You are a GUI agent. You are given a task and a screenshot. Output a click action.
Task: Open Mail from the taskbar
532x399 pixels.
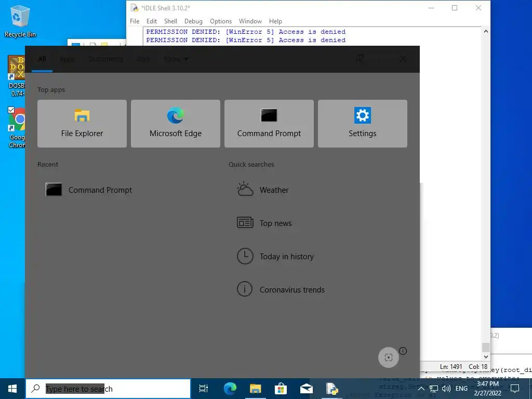click(x=307, y=389)
